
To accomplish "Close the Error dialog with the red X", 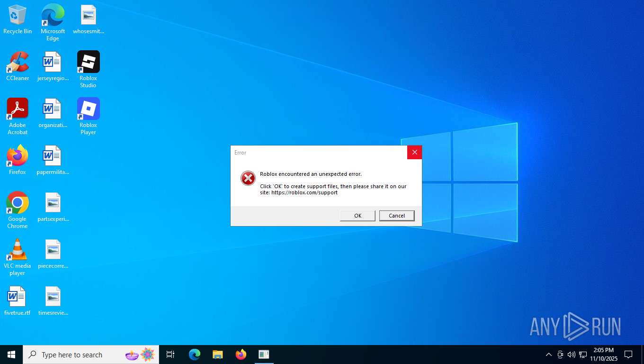I will (414, 152).
